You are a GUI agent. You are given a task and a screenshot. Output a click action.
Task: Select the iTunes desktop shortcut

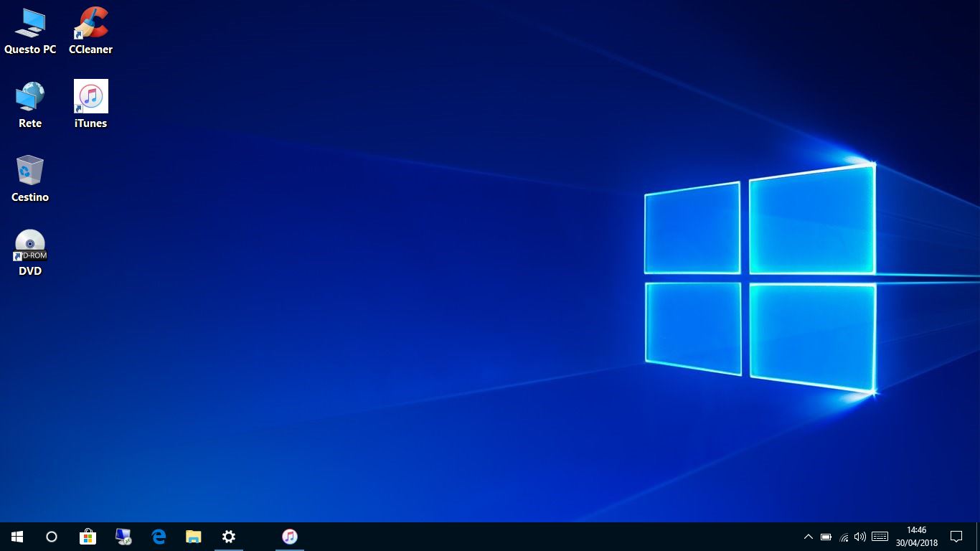[91, 105]
